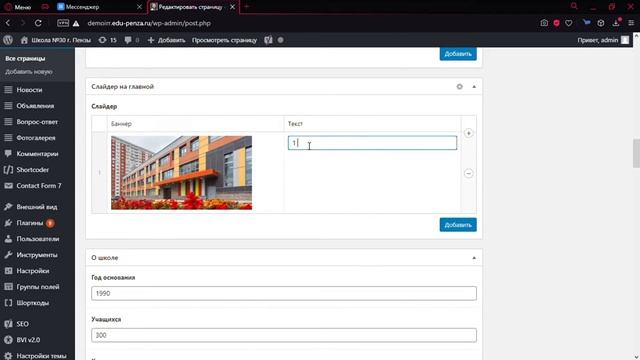Open field group settings gear in Слайдер на главной
The width and height of the screenshot is (640, 360).
[x=460, y=87]
